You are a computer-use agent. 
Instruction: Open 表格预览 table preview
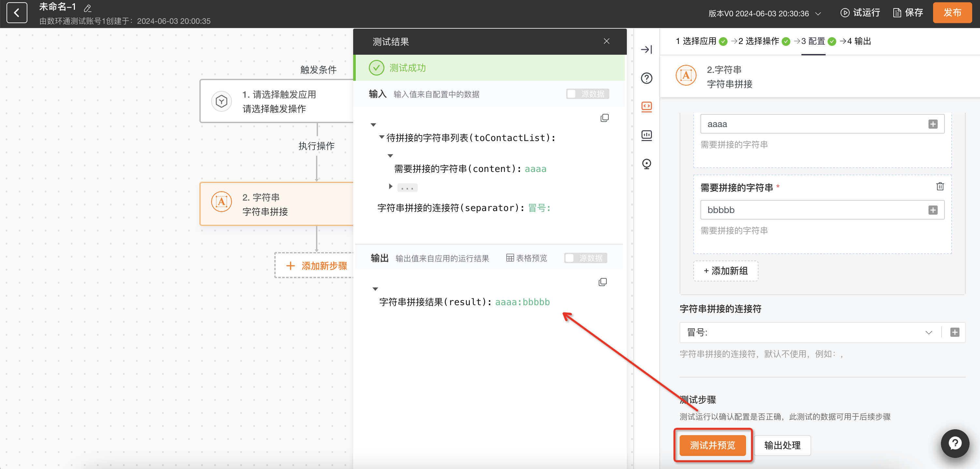click(x=526, y=258)
